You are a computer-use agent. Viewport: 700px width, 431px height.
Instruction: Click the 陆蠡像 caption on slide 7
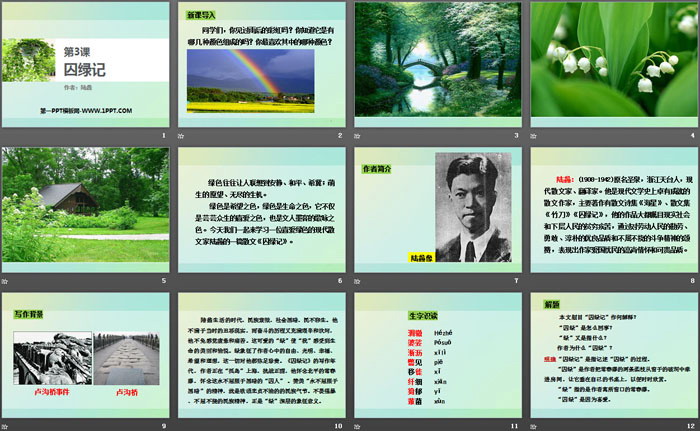click(x=422, y=258)
